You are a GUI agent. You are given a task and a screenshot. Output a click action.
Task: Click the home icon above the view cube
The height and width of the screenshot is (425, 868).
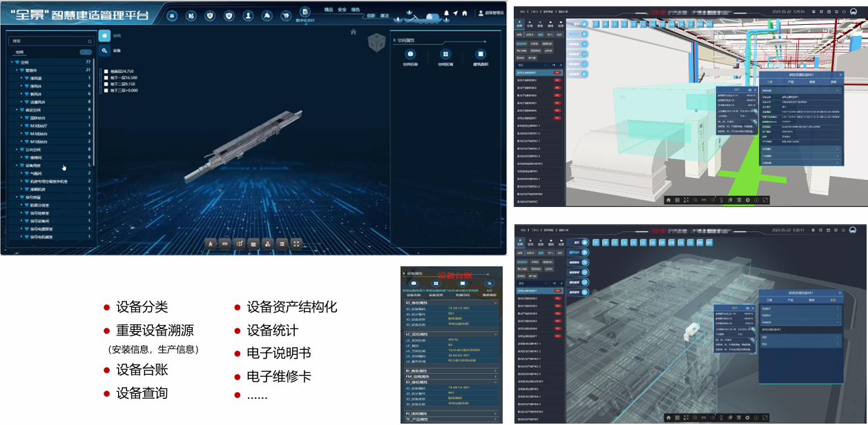tap(354, 32)
